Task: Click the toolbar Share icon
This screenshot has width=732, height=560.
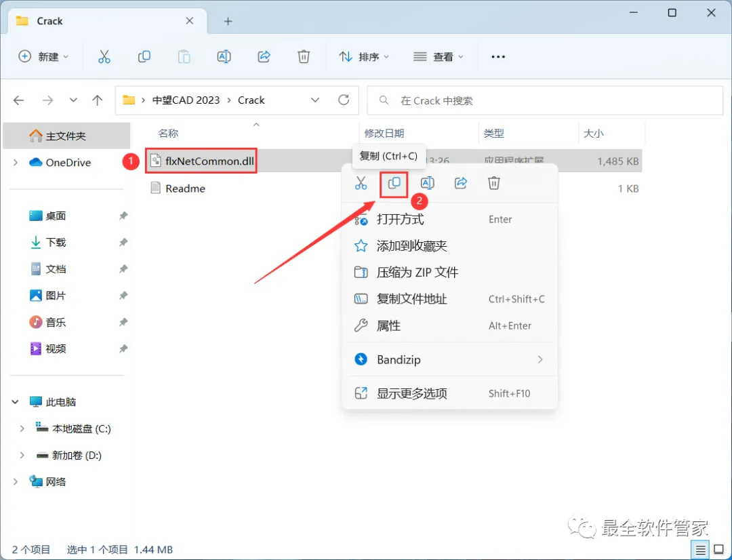Action: pyautogui.click(x=264, y=56)
